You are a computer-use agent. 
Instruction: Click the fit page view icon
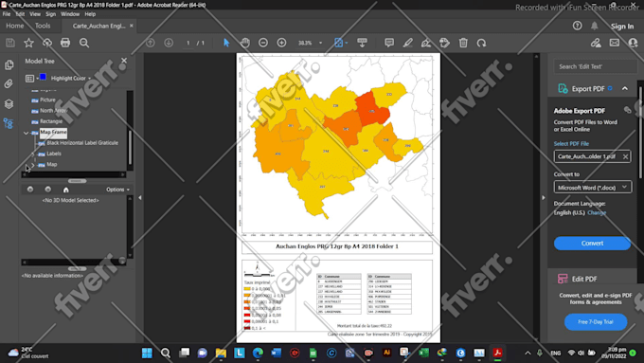pos(338,43)
